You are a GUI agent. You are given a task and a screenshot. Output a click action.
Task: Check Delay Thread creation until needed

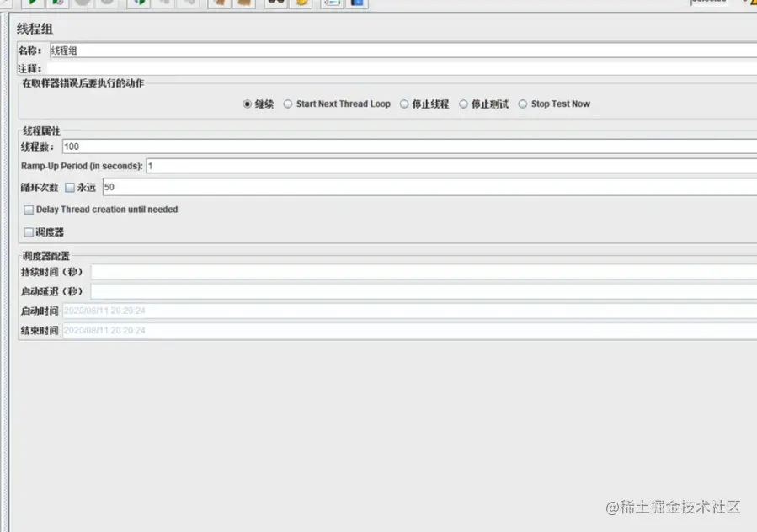(29, 210)
